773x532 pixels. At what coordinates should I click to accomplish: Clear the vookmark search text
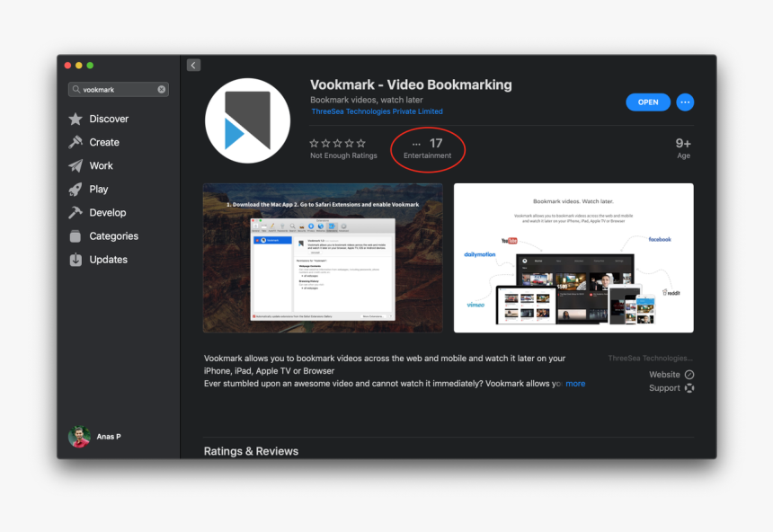click(x=161, y=89)
